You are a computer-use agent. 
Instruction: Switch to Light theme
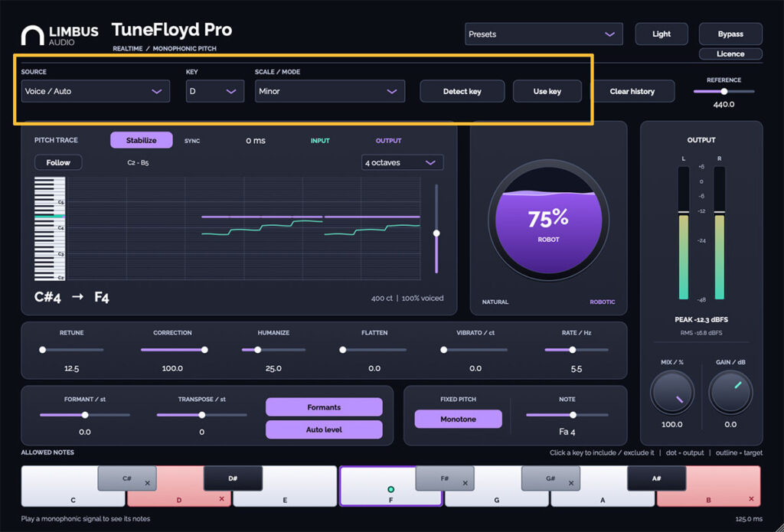tap(661, 34)
